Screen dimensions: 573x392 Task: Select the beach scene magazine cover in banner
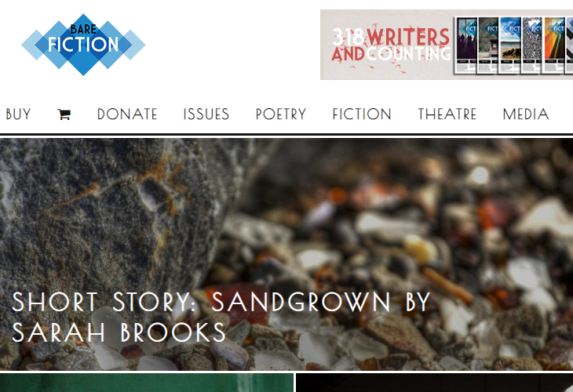(x=510, y=45)
